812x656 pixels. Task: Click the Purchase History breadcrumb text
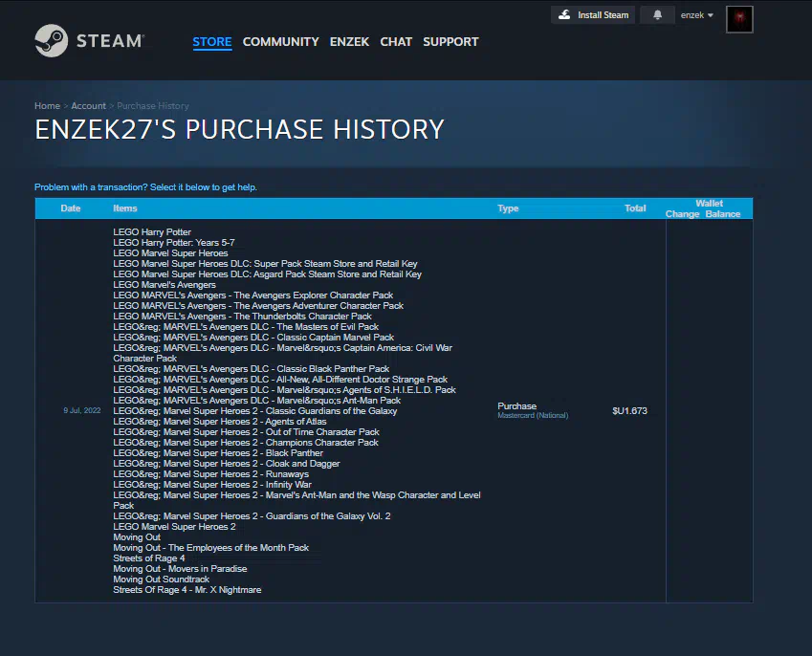153,105
